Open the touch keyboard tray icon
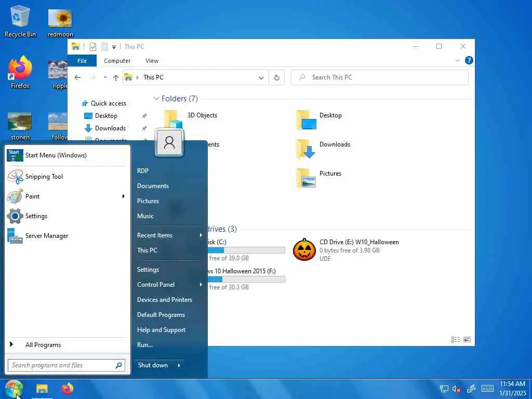This screenshot has height=399, width=532. coord(487,389)
